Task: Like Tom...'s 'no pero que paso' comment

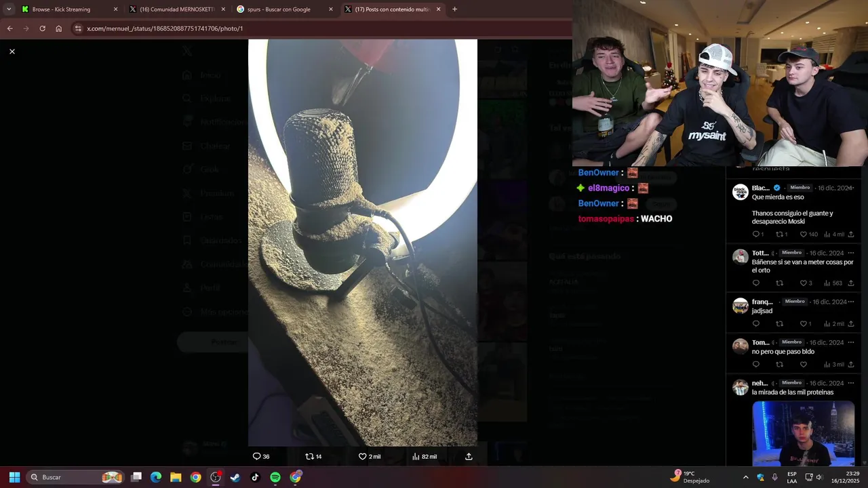Action: tap(804, 365)
